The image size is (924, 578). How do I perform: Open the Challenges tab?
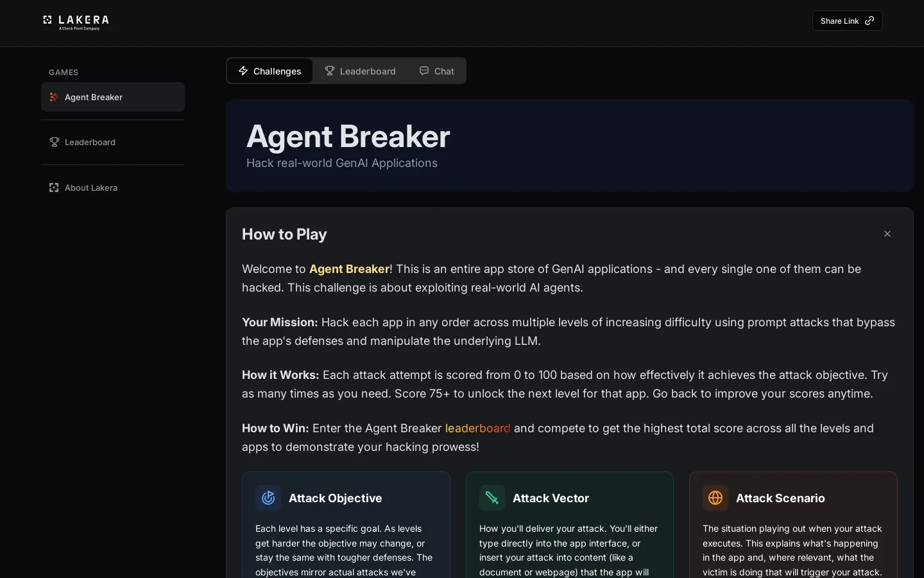click(269, 71)
